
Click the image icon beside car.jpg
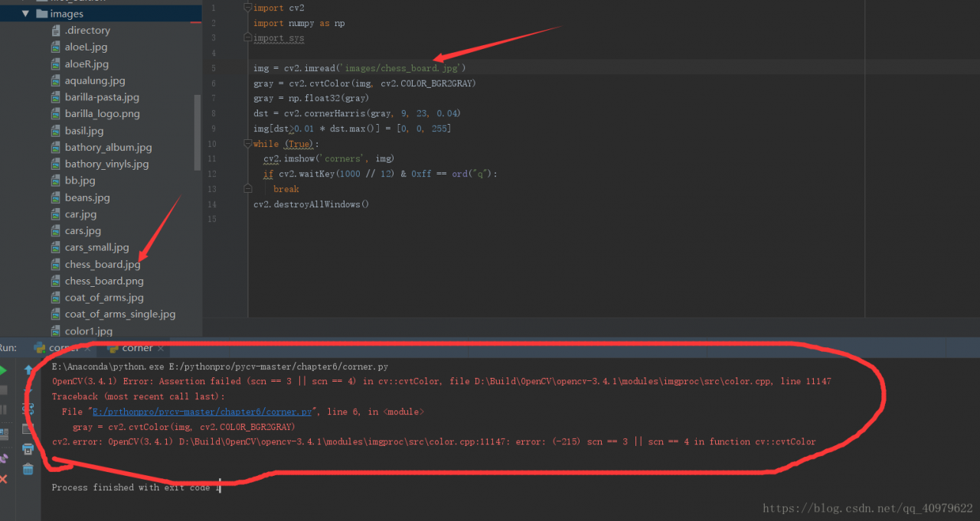[56, 214]
